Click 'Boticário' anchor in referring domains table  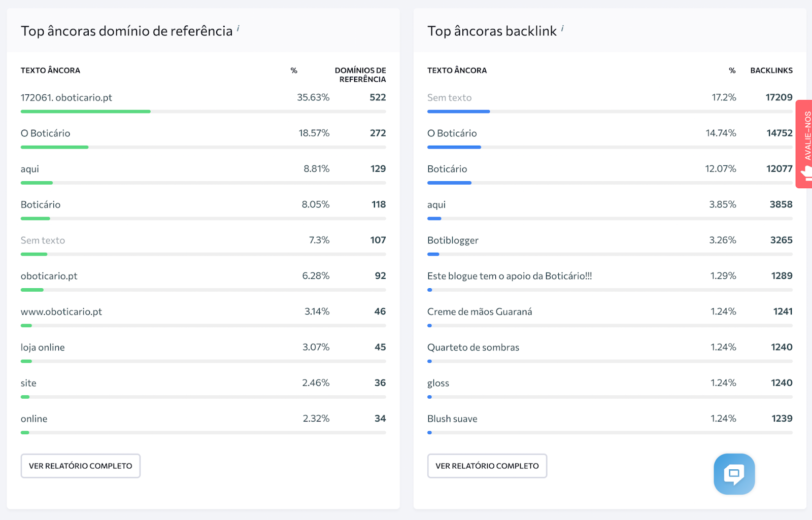[41, 204]
